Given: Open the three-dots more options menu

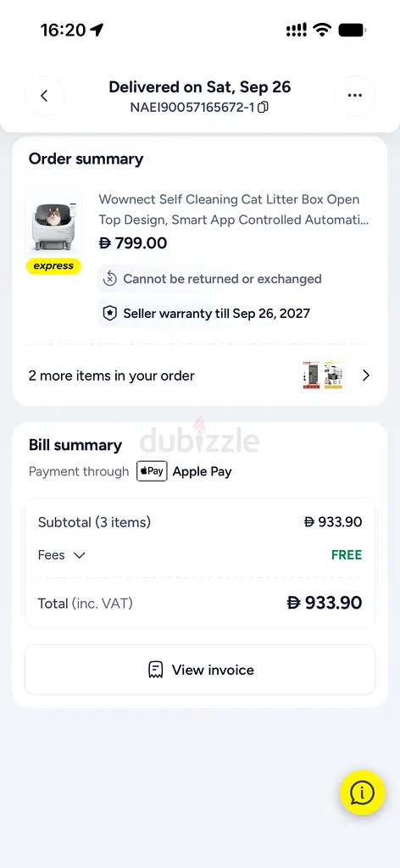Looking at the screenshot, I should coord(354,96).
